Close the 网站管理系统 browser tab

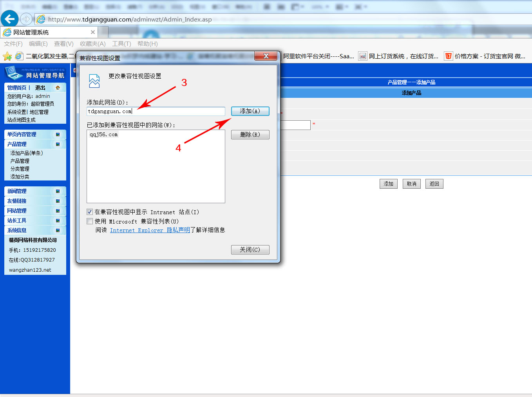tap(93, 32)
